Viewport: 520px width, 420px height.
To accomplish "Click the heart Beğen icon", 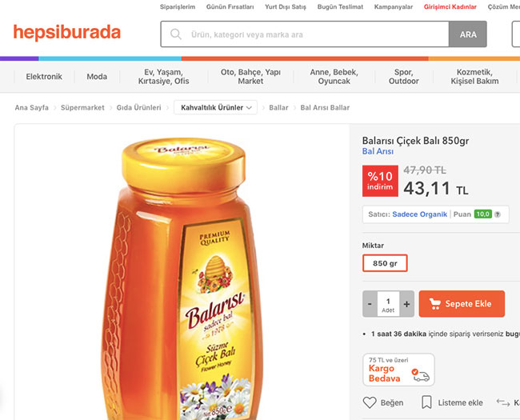I will tap(370, 402).
